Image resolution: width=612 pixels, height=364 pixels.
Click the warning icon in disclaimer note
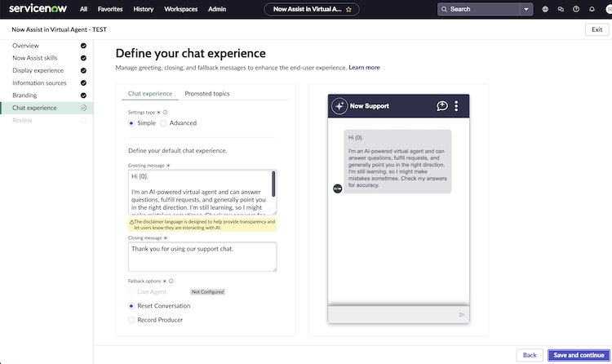coord(131,222)
